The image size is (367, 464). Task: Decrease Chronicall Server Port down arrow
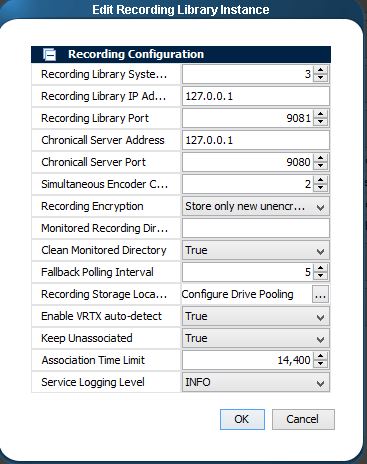click(x=320, y=166)
